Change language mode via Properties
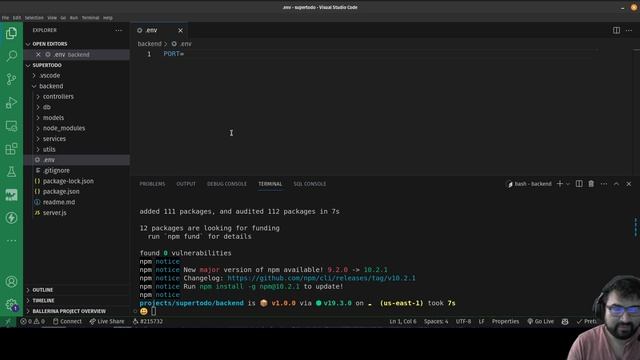 [505, 322]
